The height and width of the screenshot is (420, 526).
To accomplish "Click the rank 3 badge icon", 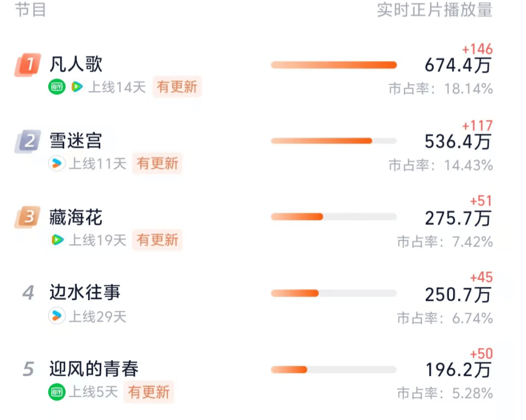I will (27, 218).
